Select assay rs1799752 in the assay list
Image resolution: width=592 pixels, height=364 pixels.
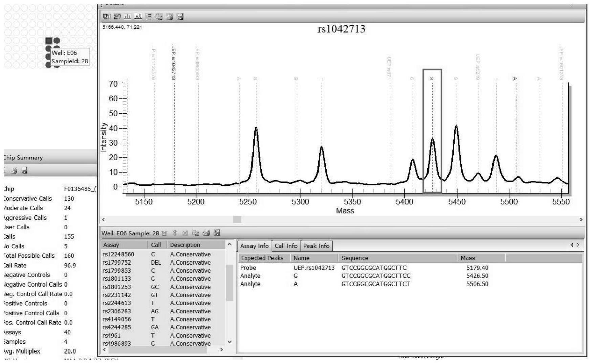pyautogui.click(x=116, y=263)
